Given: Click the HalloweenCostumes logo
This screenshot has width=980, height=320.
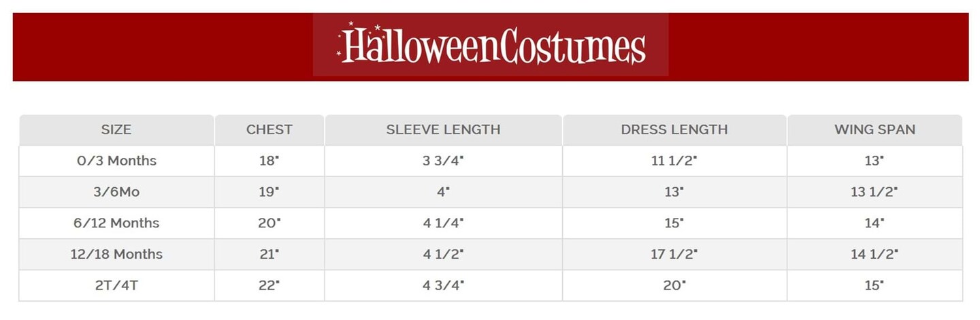Looking at the screenshot, I should click(491, 45).
